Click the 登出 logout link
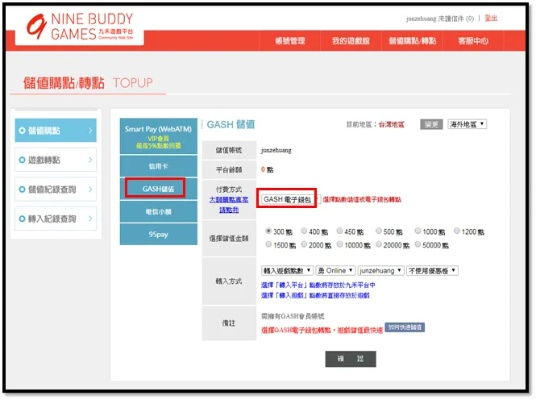Screen dimensions: 536x400 [x=491, y=18]
